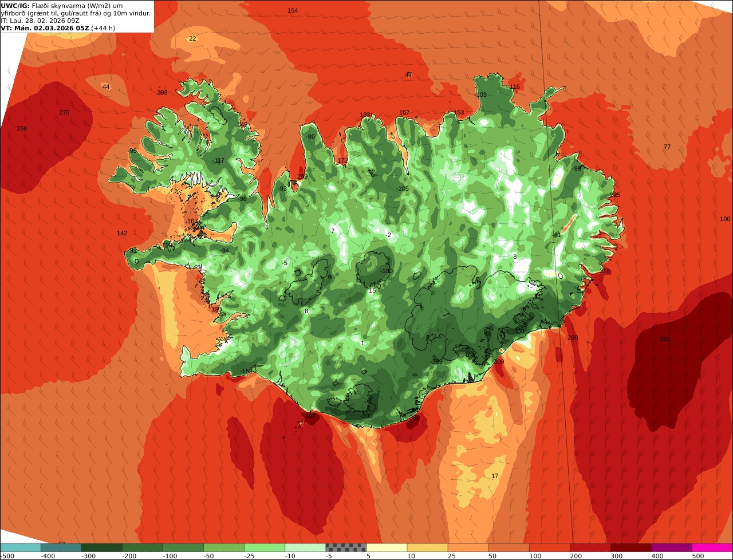Select the checkered swatch between -5 and 5
The image size is (733, 560).
pyautogui.click(x=346, y=547)
